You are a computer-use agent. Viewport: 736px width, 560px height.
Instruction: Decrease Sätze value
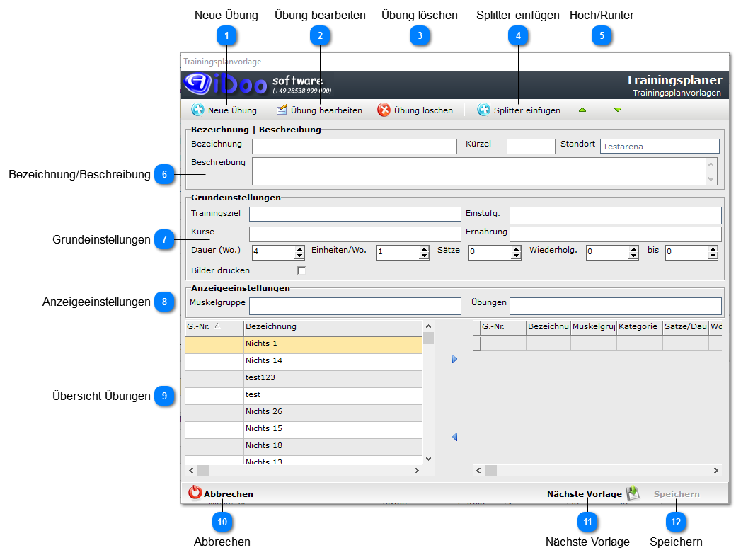(x=517, y=256)
